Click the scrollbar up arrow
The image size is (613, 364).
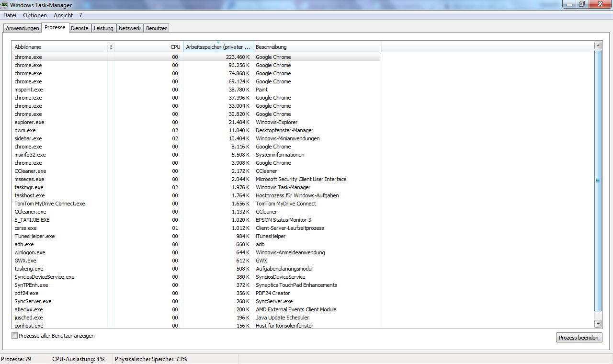[x=598, y=45]
